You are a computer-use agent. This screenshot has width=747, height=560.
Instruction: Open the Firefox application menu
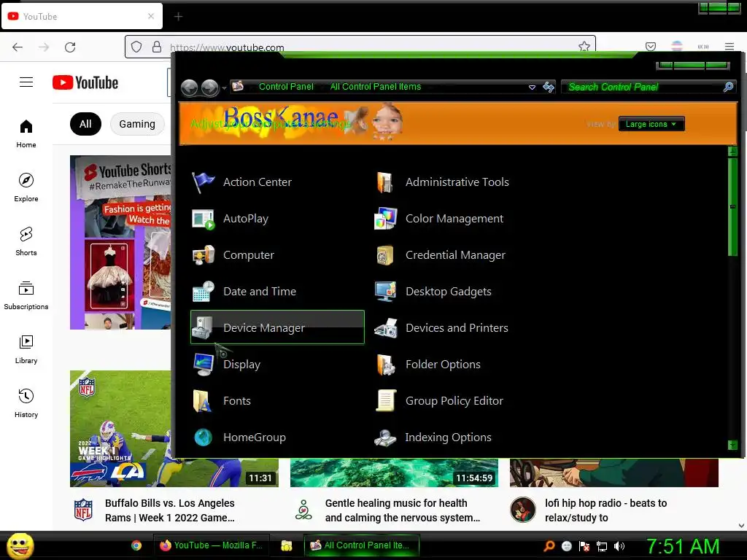[729, 47]
